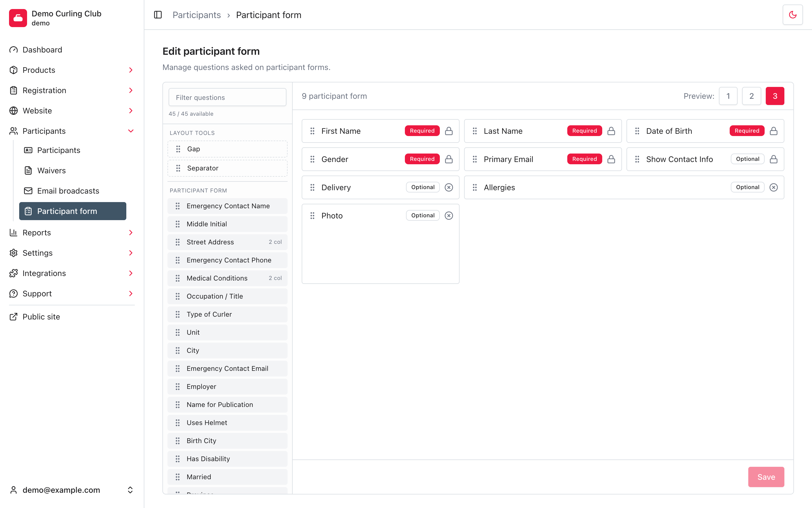Image resolution: width=812 pixels, height=508 pixels.
Task: Toggle Allergies Optional badge
Action: 748,187
